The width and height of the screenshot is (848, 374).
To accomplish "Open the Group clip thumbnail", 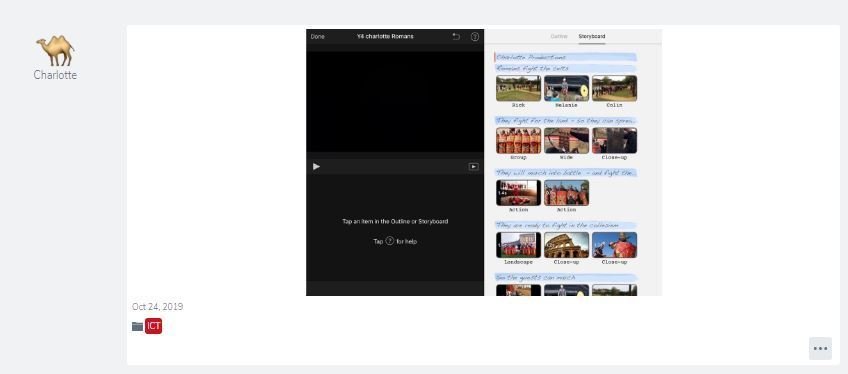I will pyautogui.click(x=518, y=141).
